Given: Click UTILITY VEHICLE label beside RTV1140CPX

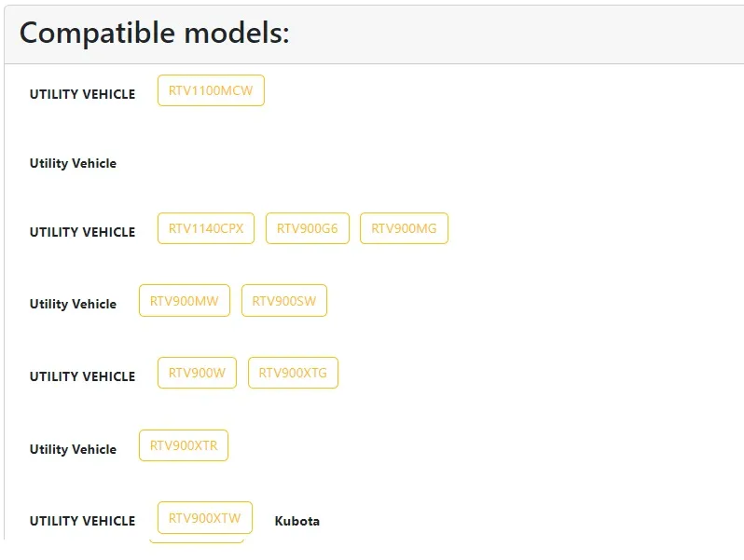Looking at the screenshot, I should coord(82,232).
